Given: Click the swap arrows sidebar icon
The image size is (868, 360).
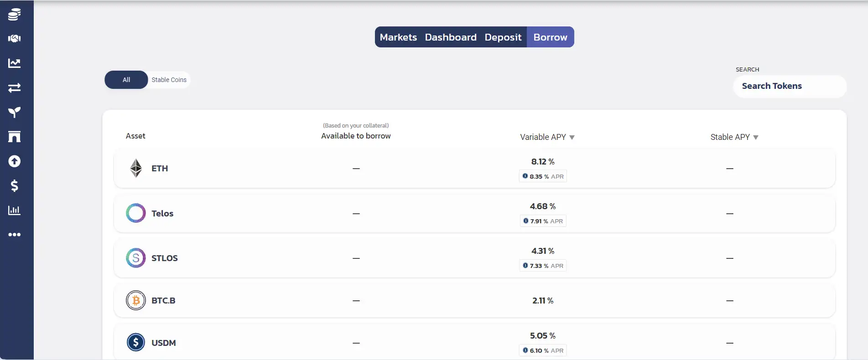Looking at the screenshot, I should (14, 87).
